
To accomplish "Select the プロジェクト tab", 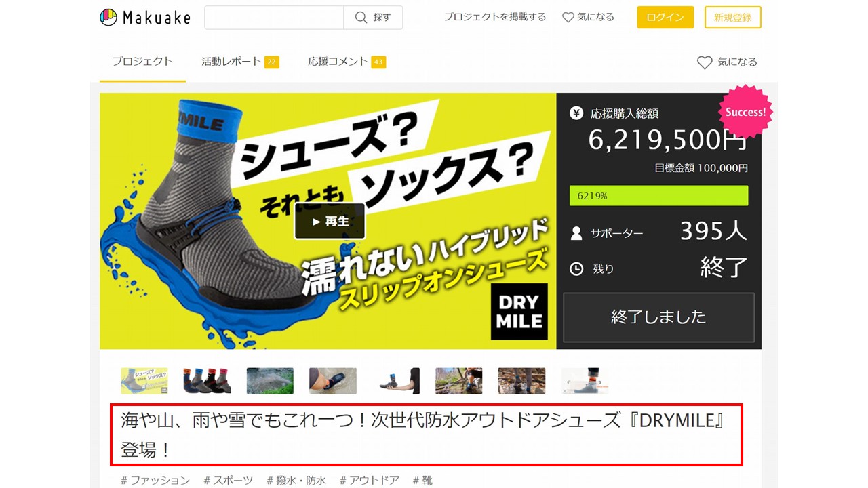I will 142,62.
